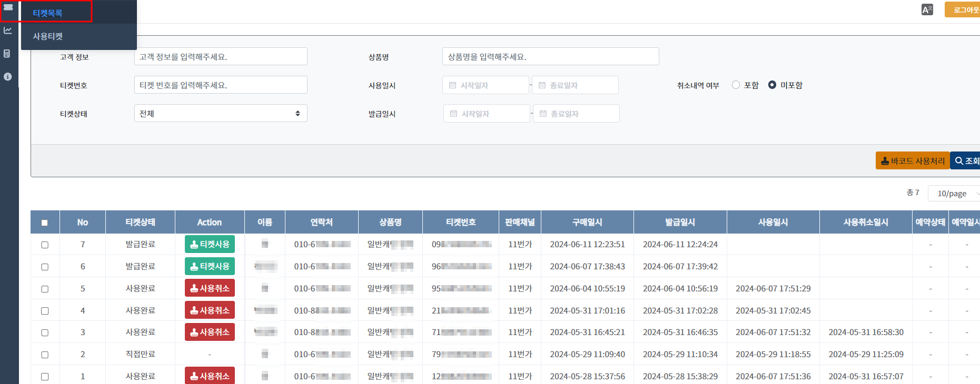Click purchase time 2024-05-28 15:37:56
This screenshot has width=980, height=384.
[587, 376]
